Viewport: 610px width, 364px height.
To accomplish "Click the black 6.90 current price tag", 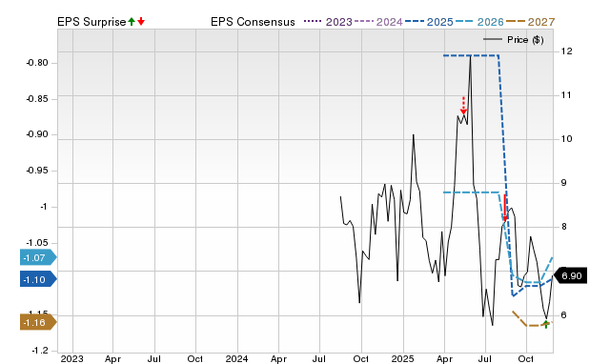I will pyautogui.click(x=570, y=275).
